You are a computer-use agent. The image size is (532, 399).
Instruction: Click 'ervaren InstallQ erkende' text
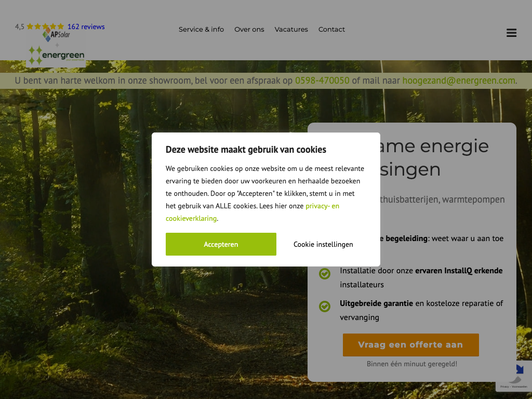[459, 271]
